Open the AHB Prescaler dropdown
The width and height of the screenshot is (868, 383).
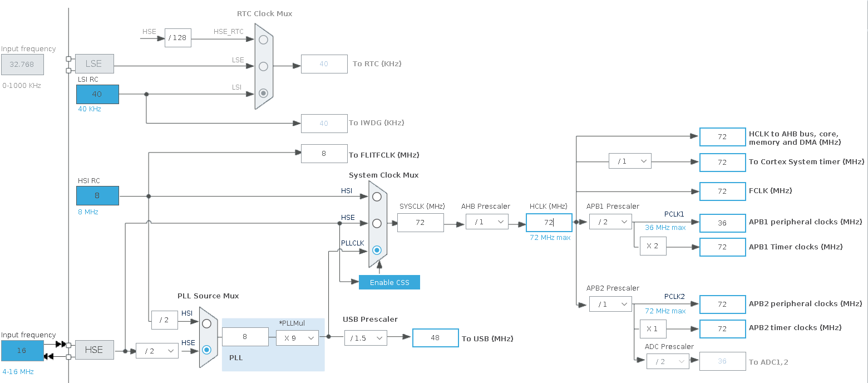click(487, 222)
